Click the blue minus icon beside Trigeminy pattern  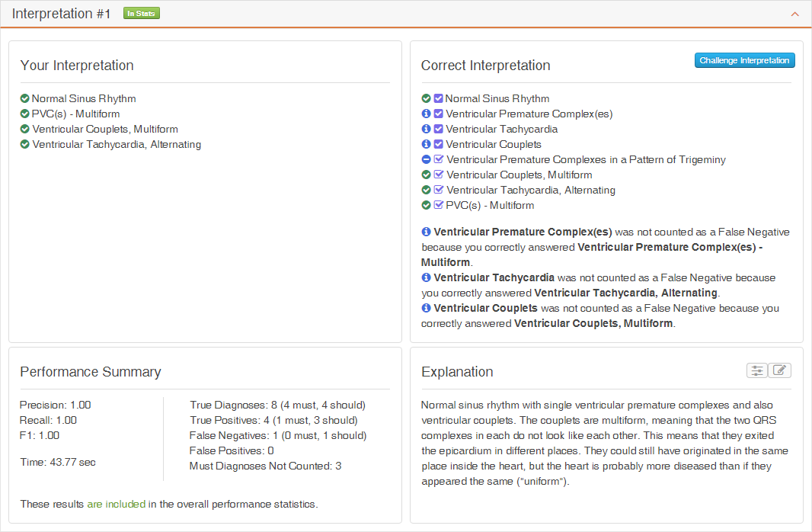coord(427,159)
